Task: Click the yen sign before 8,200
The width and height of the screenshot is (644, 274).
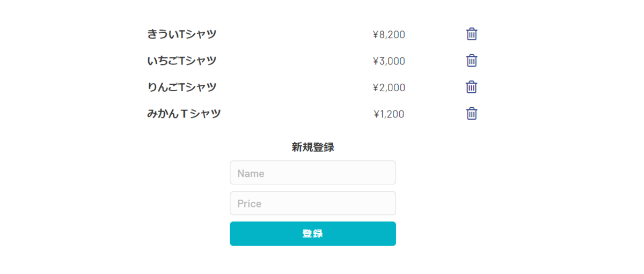Action: pyautogui.click(x=376, y=35)
